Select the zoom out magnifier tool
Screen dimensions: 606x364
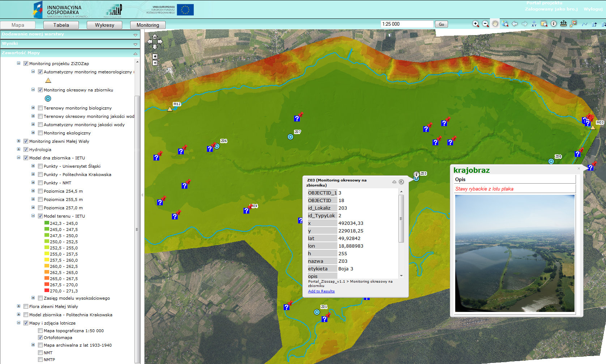(485, 24)
